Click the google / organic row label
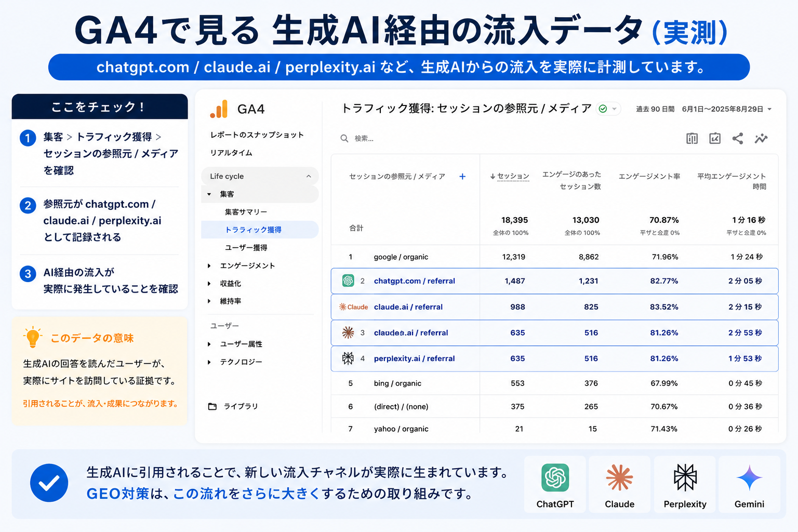The height and width of the screenshot is (532, 798). [x=401, y=257]
